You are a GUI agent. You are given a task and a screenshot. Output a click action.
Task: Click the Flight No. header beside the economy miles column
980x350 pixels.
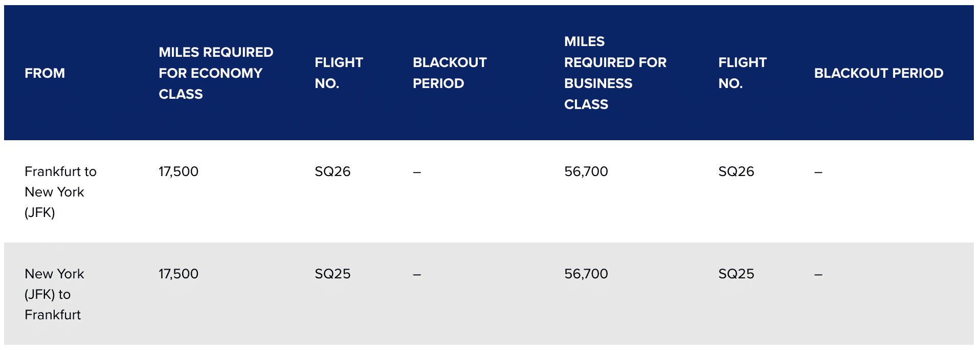pyautogui.click(x=339, y=73)
